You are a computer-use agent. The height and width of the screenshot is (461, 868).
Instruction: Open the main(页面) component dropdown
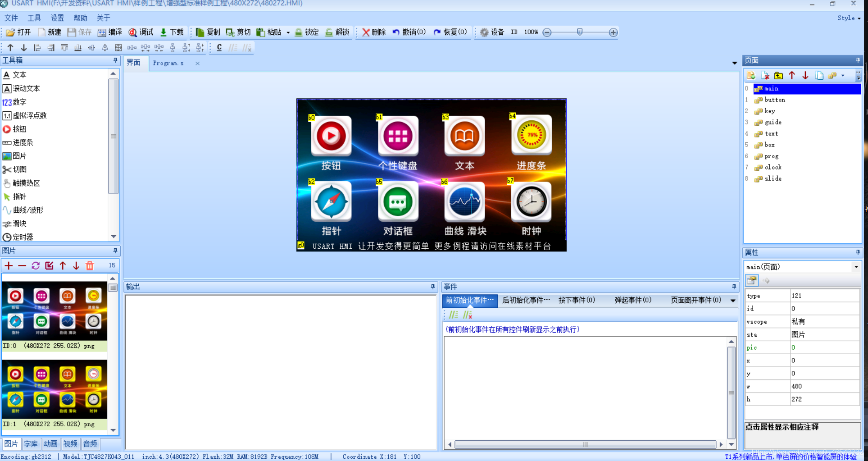click(856, 267)
